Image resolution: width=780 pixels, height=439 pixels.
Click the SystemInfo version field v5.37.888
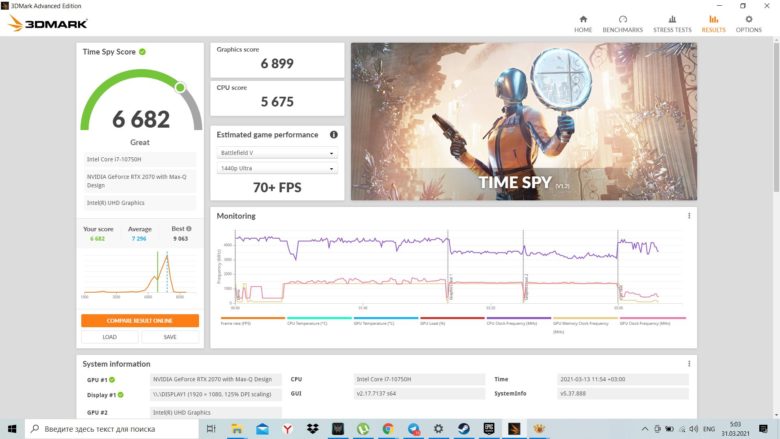[623, 393]
